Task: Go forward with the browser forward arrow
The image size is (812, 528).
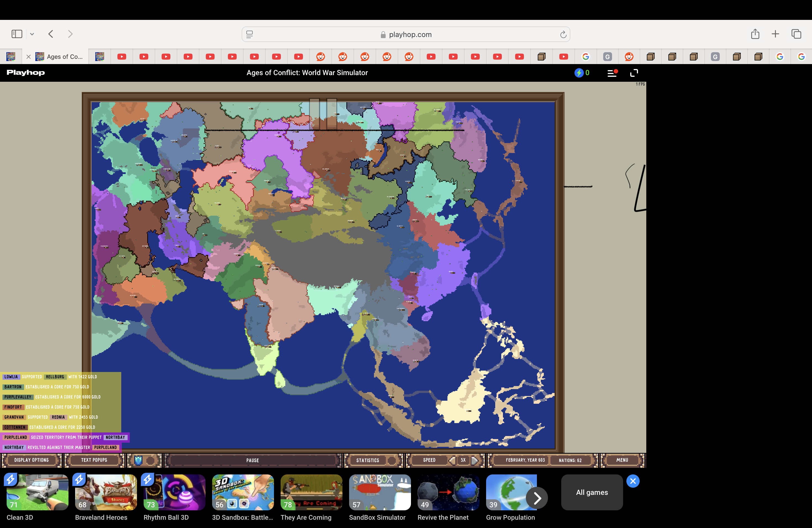Action: [x=70, y=34]
